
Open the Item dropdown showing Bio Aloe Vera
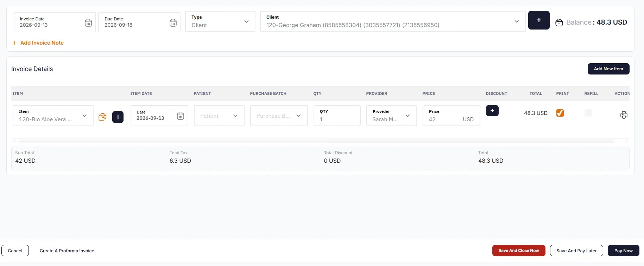53,116
